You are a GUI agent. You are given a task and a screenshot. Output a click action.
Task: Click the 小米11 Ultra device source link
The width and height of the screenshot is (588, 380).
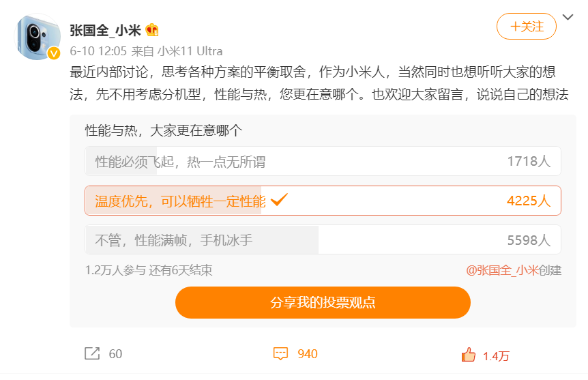tap(190, 51)
